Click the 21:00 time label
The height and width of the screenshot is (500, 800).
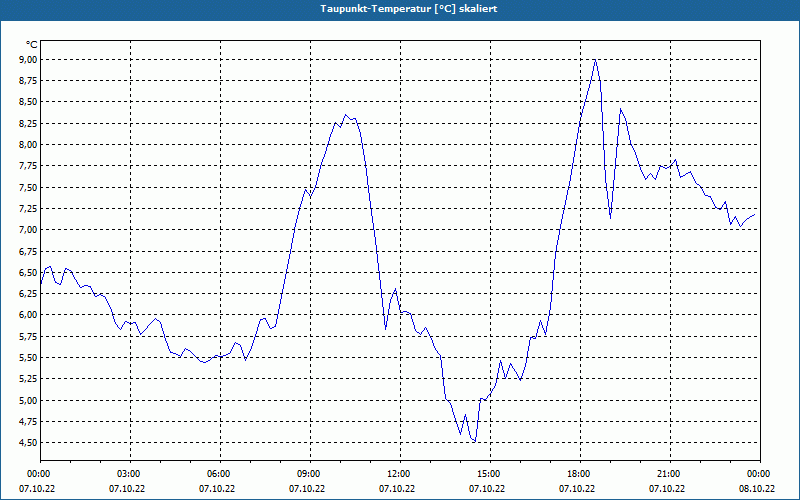670,474
